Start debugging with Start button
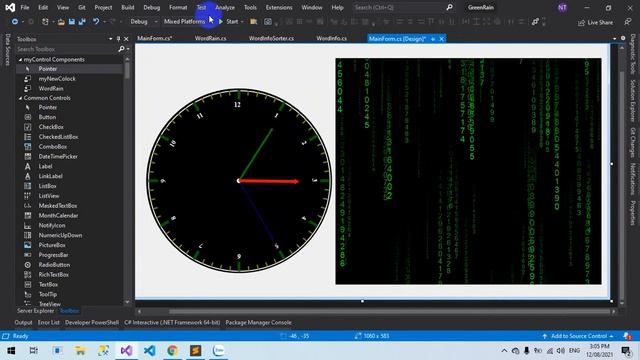The height and width of the screenshot is (360, 640). (228, 22)
